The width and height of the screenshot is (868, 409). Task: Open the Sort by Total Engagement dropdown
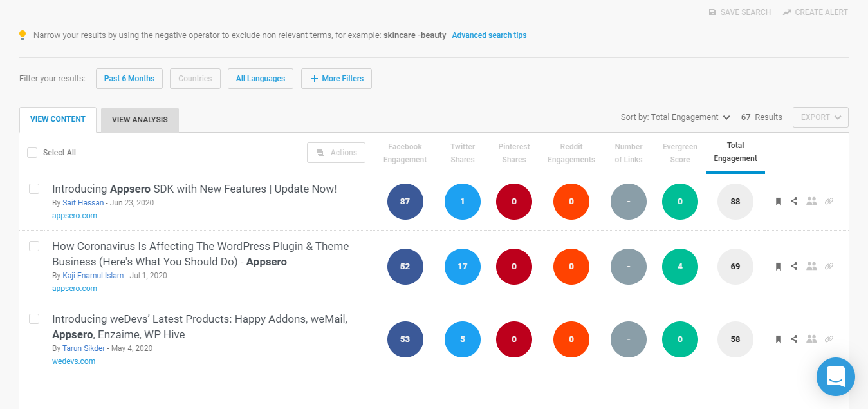[675, 117]
